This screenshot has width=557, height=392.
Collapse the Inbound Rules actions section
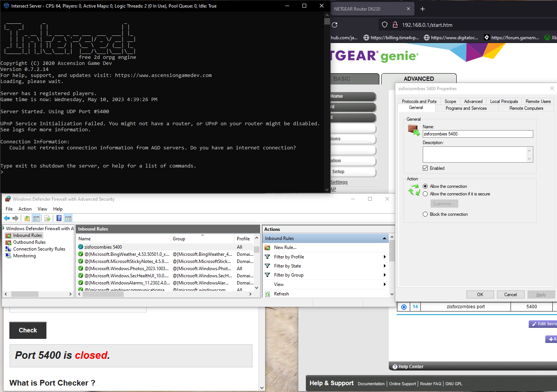[384, 238]
